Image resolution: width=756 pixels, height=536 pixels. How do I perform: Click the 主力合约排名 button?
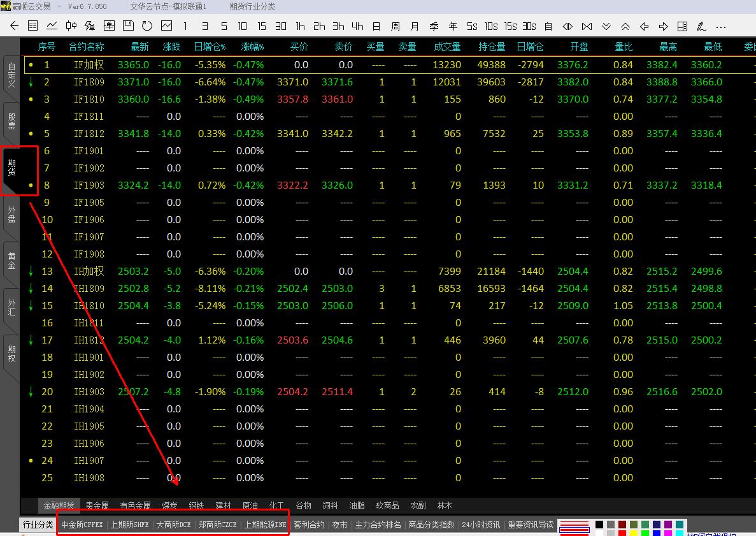pyautogui.click(x=378, y=525)
